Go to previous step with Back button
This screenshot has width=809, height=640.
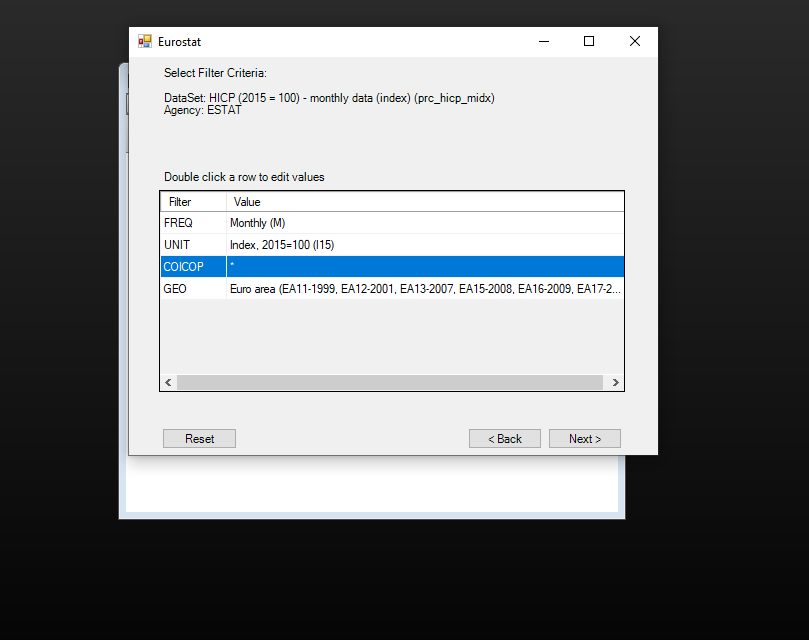(x=505, y=439)
